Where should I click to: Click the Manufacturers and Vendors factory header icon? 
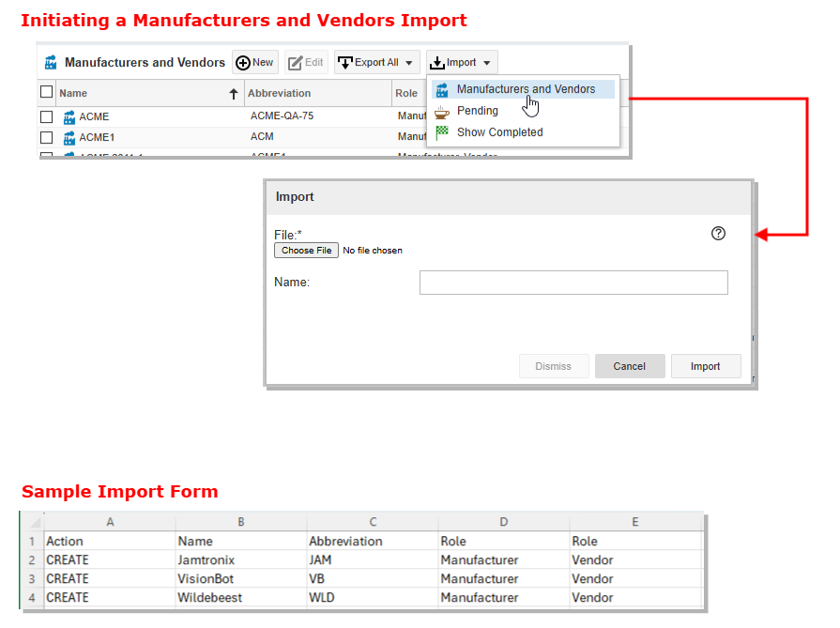pos(51,63)
